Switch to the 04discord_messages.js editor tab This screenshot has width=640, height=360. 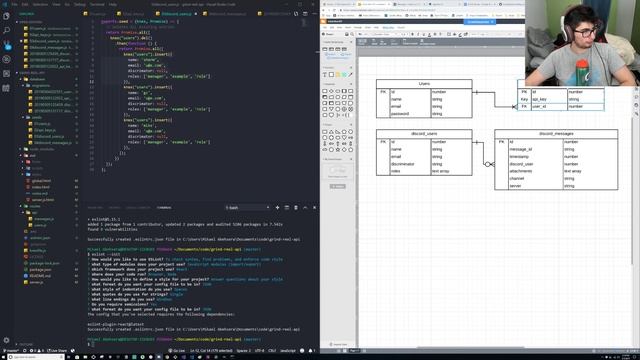[227, 13]
